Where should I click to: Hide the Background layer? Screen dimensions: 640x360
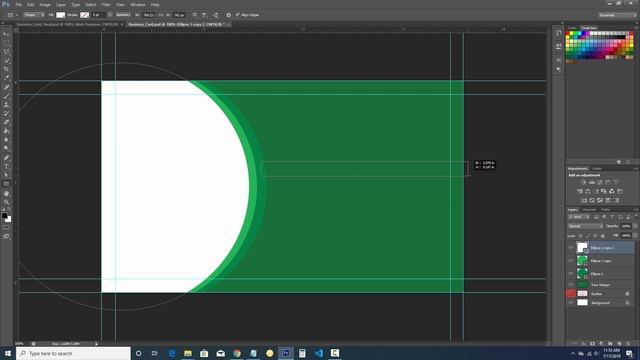[571, 302]
